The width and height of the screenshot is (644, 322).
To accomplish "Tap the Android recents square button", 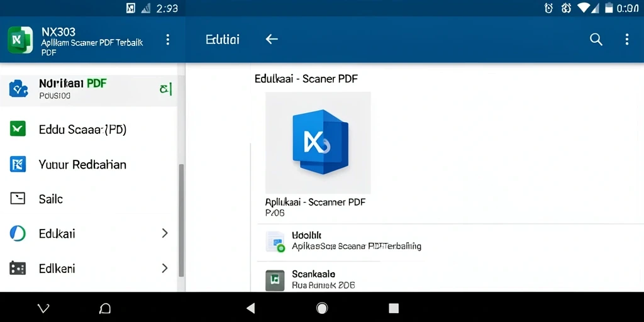I will pyautogui.click(x=394, y=308).
